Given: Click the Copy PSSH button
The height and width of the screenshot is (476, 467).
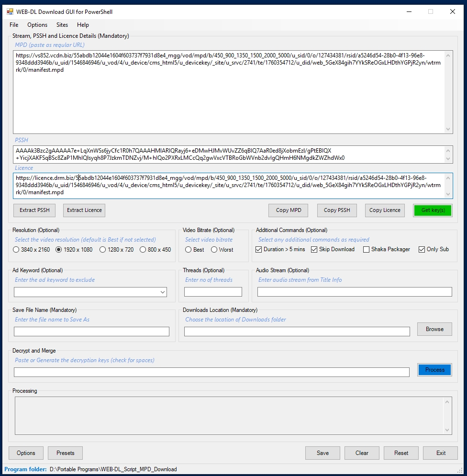Looking at the screenshot, I should pyautogui.click(x=337, y=210).
